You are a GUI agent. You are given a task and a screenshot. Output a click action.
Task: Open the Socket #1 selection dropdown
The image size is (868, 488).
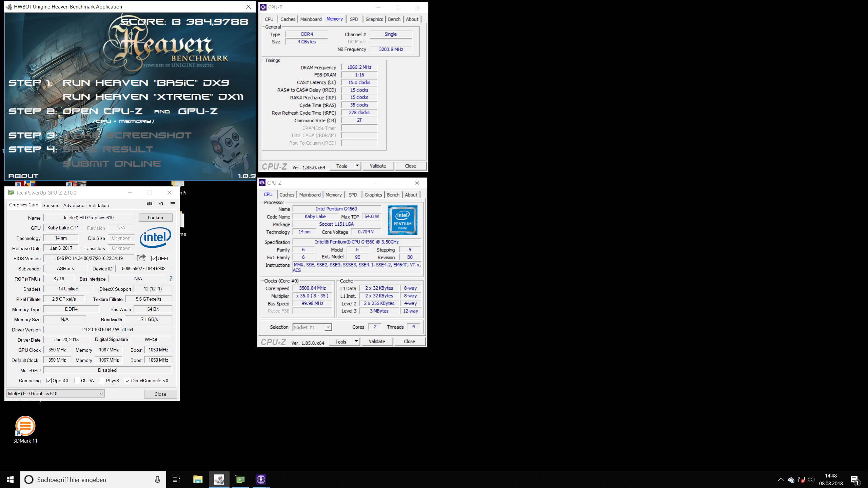pyautogui.click(x=312, y=327)
